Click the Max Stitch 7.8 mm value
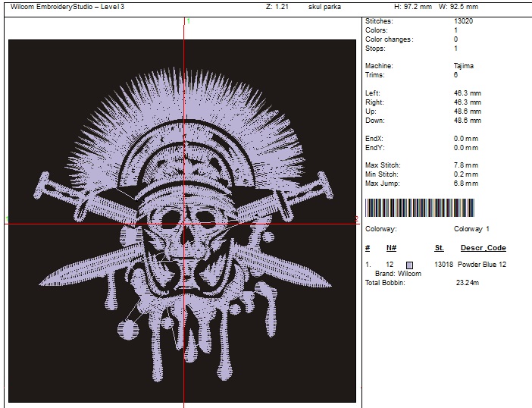Image resolution: width=532 pixels, height=408 pixels. point(466,165)
